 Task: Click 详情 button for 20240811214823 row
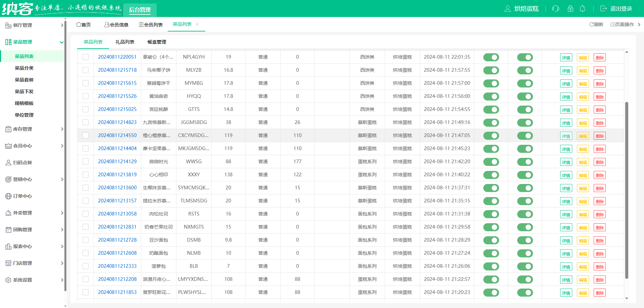tap(566, 123)
